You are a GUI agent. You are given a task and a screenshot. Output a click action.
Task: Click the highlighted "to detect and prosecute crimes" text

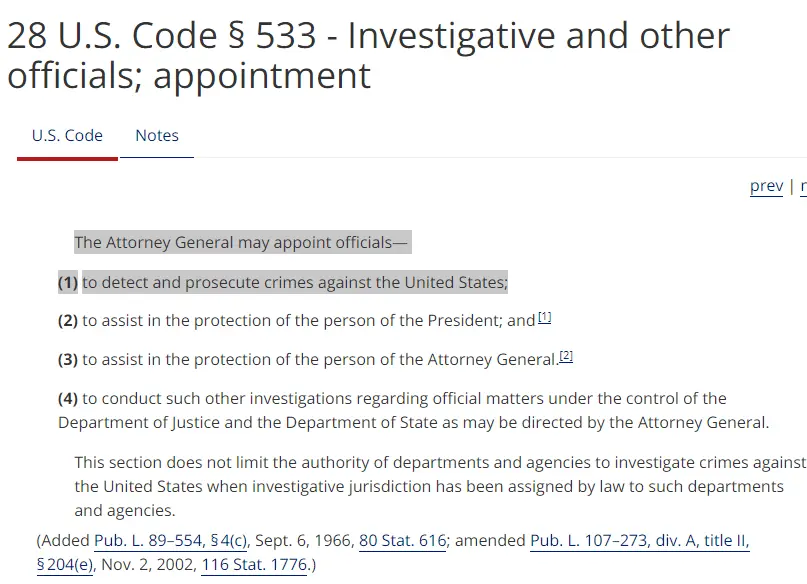point(295,283)
